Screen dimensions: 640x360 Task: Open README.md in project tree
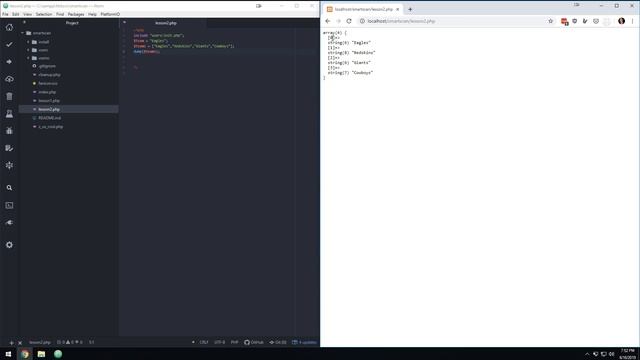50,118
